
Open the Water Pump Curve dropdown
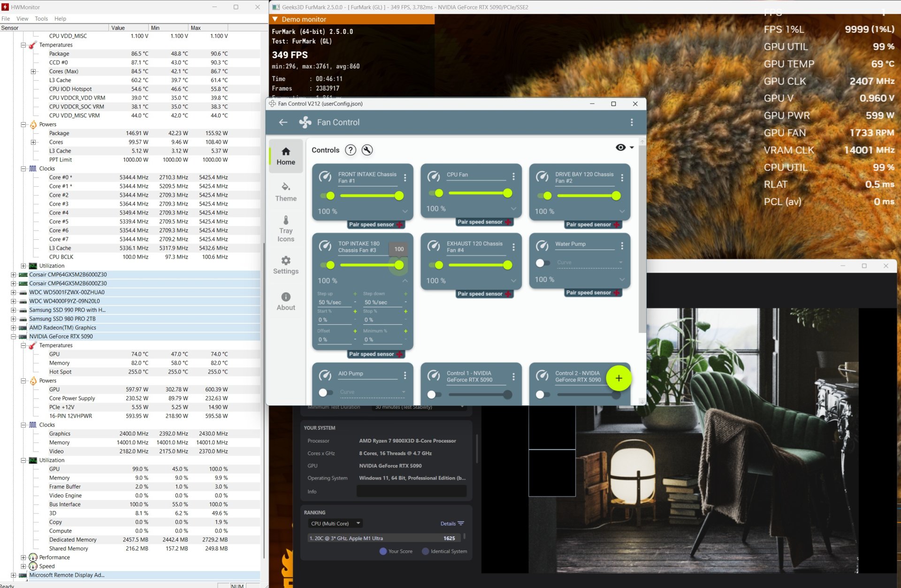[589, 263]
